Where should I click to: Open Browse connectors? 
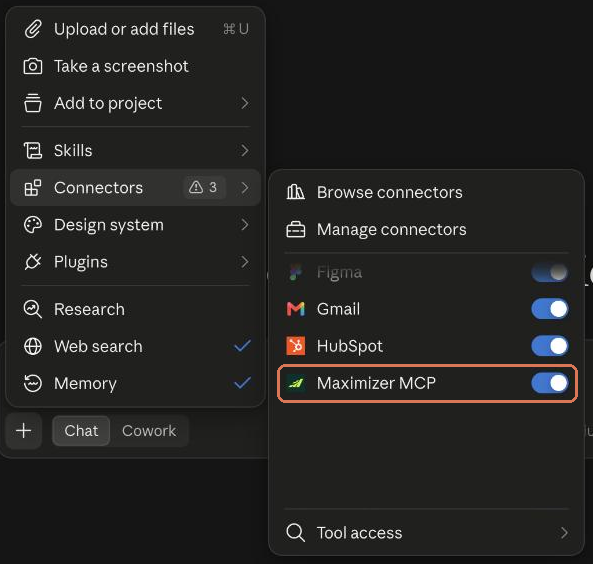click(426, 192)
